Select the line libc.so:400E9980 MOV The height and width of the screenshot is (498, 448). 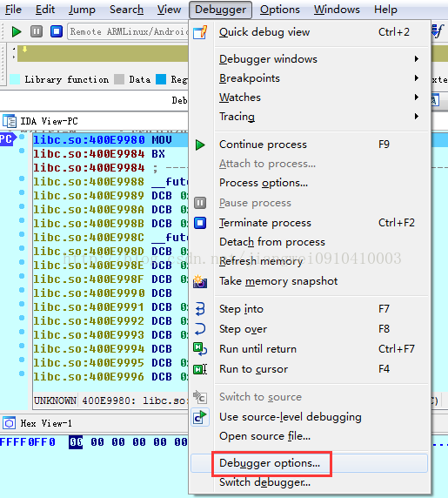pyautogui.click(x=110, y=140)
